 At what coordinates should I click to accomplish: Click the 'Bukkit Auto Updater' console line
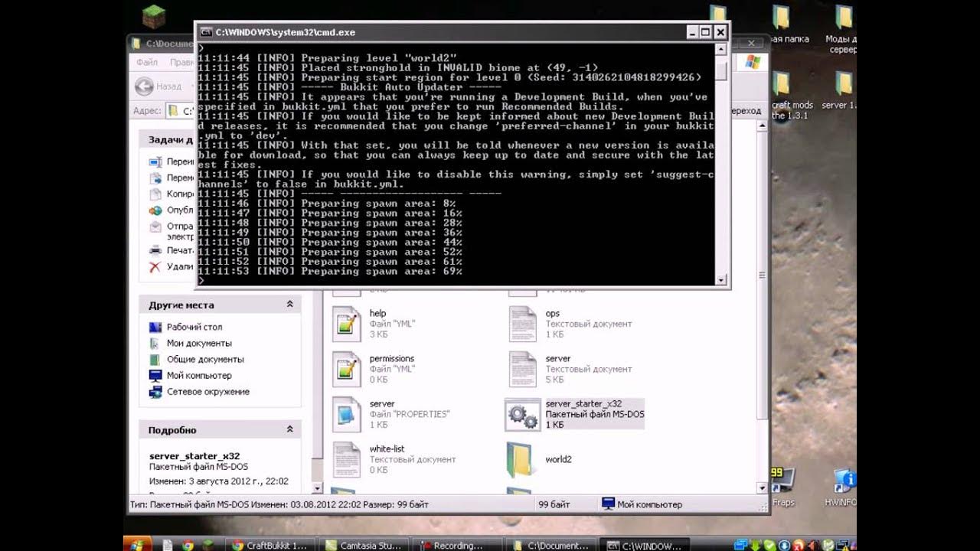(349, 87)
